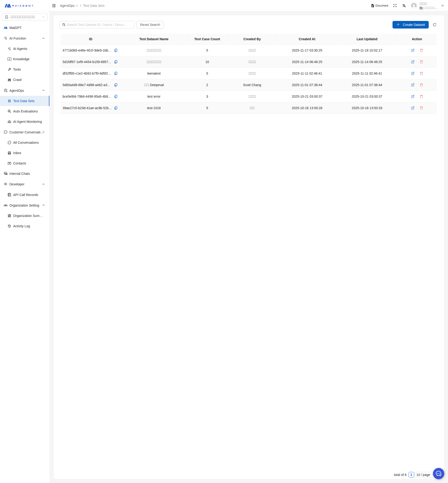
Task: Edit the Deepeval dataset row
Action: coord(412,85)
